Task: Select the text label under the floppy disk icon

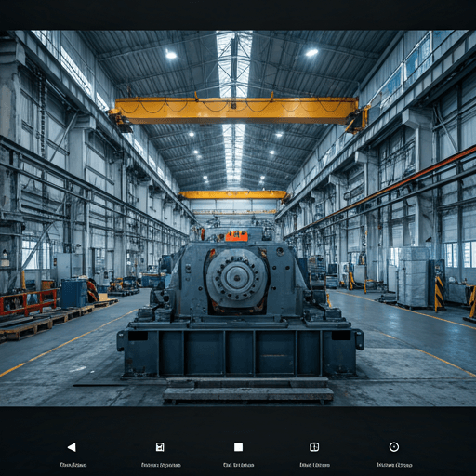Action: coord(161,465)
